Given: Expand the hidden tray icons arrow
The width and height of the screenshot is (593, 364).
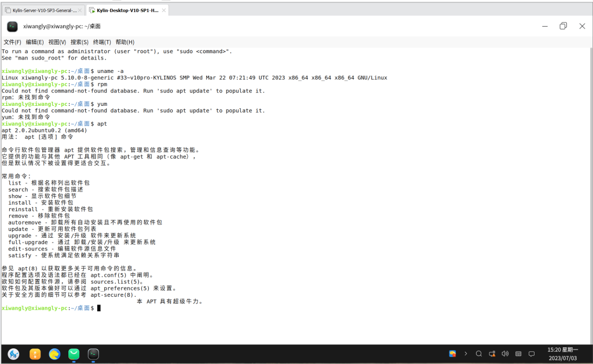Looking at the screenshot, I should click(x=465, y=354).
